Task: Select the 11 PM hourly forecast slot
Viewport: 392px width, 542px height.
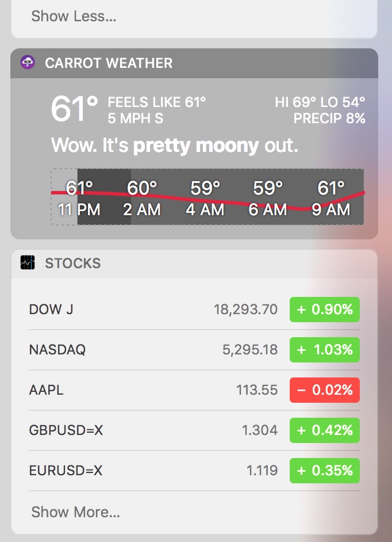Action: click(x=79, y=199)
